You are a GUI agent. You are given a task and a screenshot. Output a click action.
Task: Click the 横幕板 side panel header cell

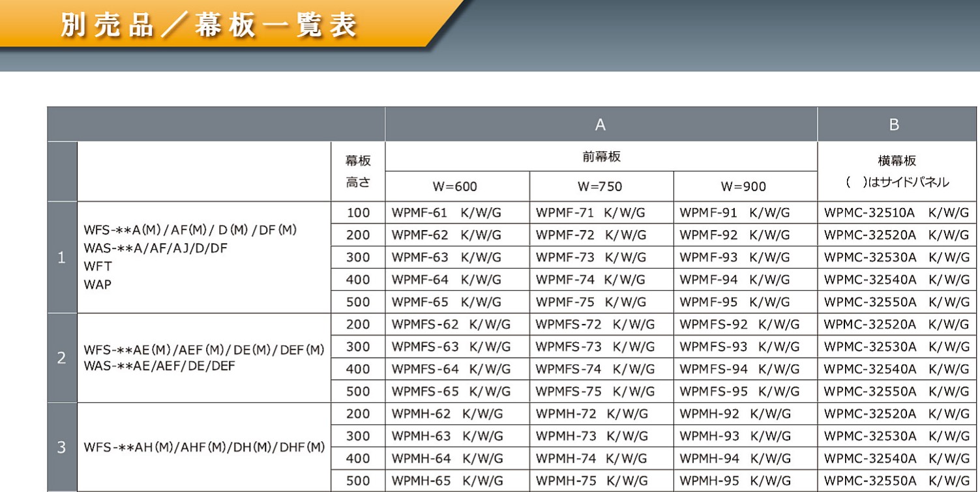(897, 171)
